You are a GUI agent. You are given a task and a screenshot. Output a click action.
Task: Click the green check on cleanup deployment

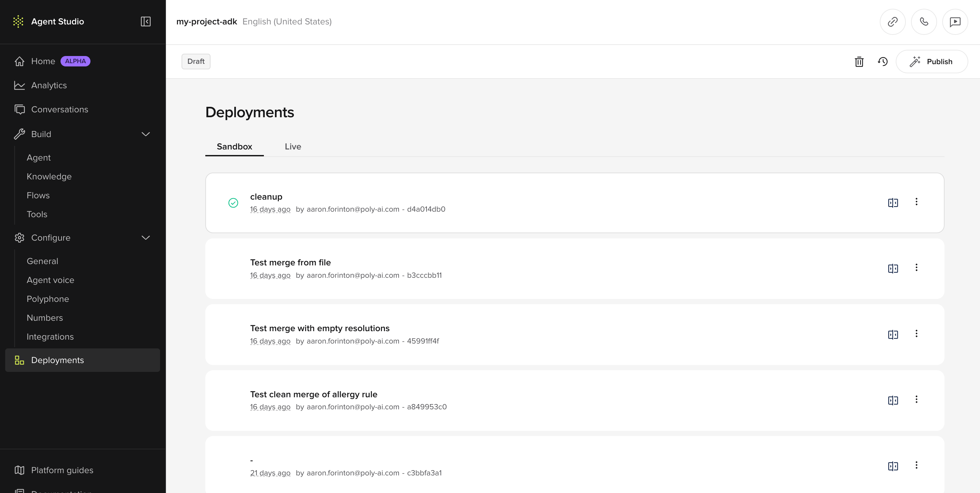(x=233, y=203)
